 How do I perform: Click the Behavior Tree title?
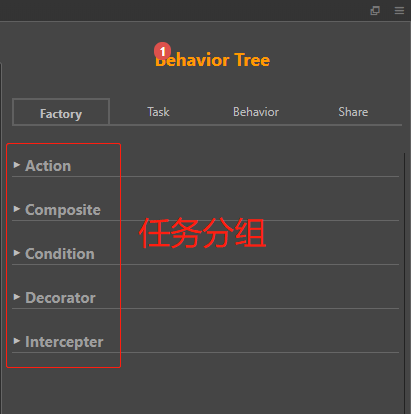(213, 60)
